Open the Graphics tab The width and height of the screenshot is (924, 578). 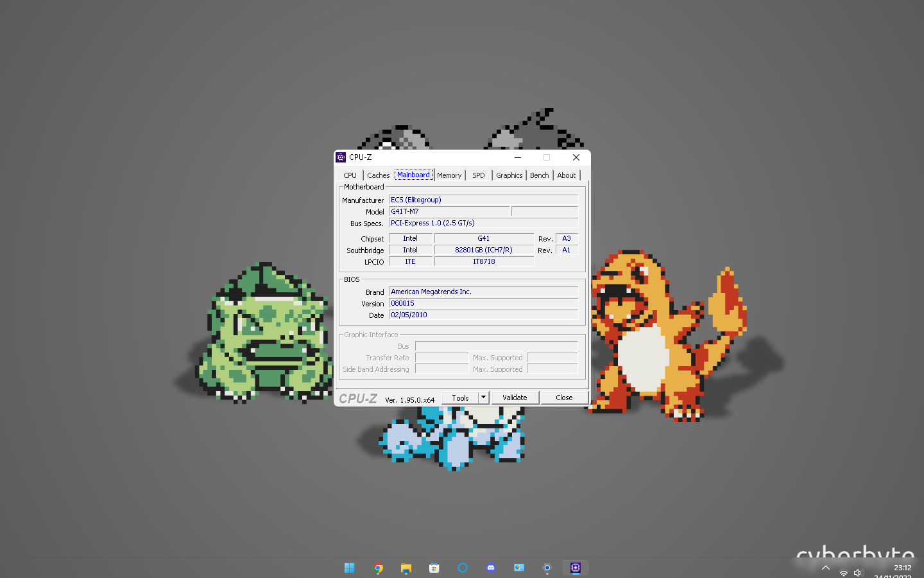509,175
